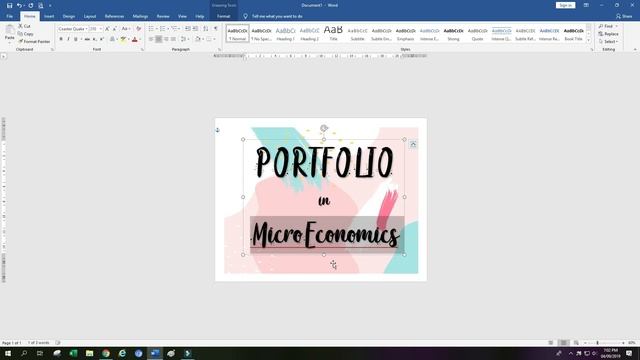640x360 pixels.
Task: Open notification center in taskbar
Action: tap(629, 353)
